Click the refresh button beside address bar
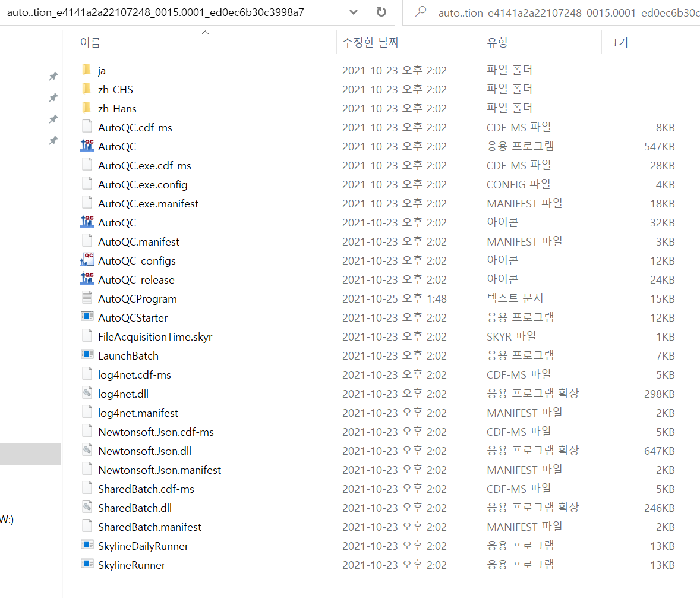Screen dimensions: 700x598 point(381,12)
